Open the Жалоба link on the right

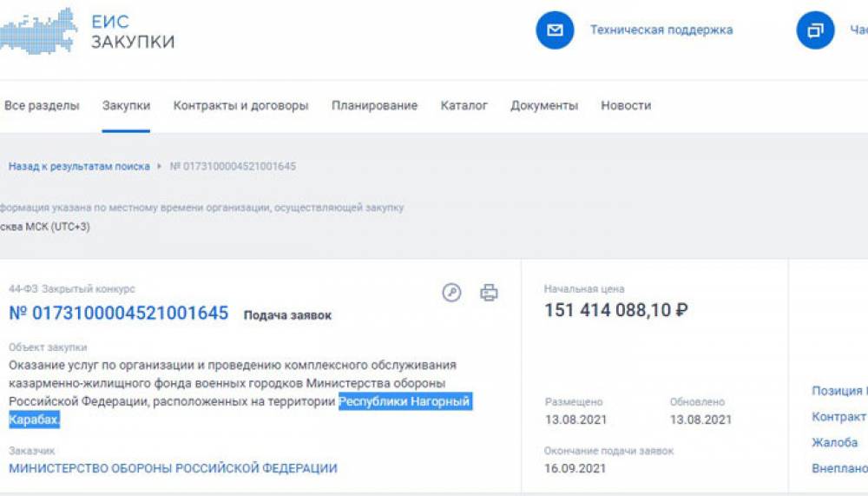(x=835, y=443)
